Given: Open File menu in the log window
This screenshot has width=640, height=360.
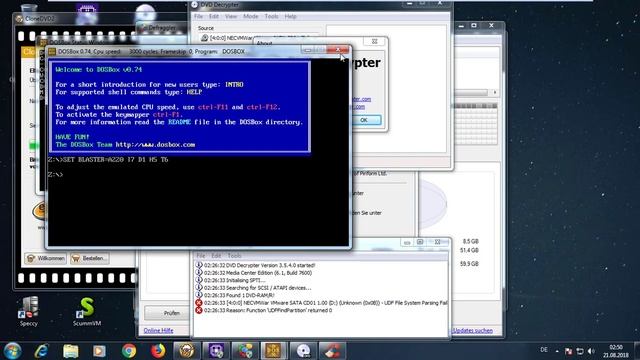Looking at the screenshot, I should (201, 256).
